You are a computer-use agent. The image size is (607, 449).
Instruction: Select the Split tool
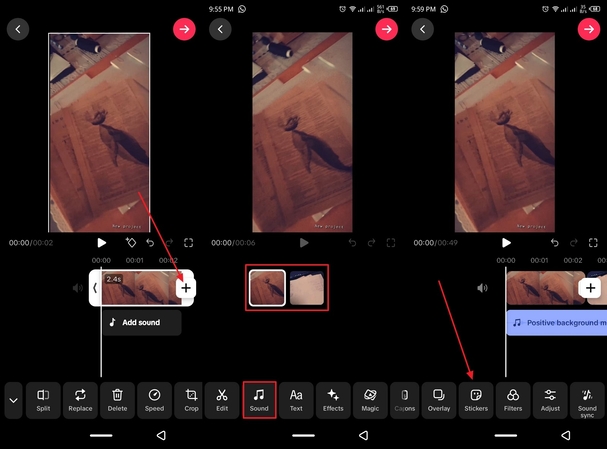43,400
